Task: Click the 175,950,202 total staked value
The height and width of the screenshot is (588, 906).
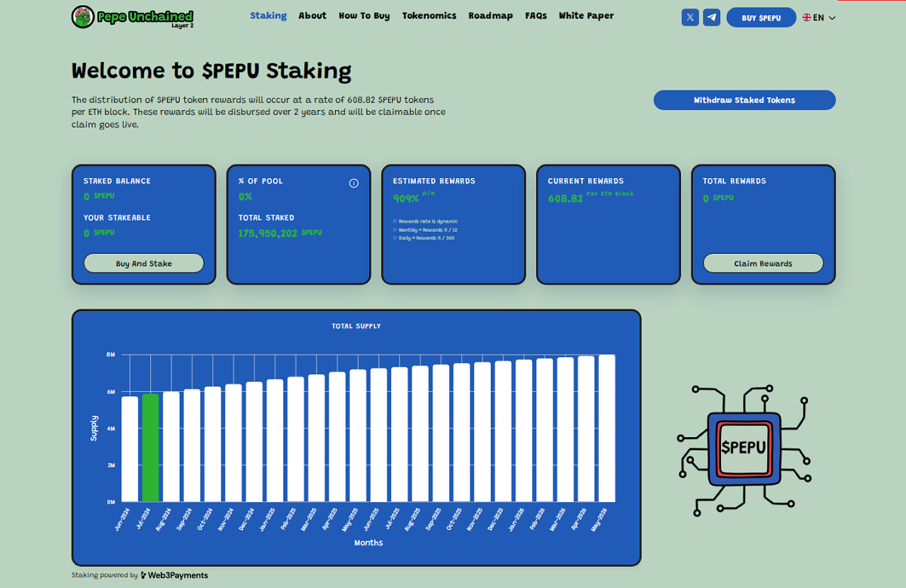Action: click(x=267, y=233)
